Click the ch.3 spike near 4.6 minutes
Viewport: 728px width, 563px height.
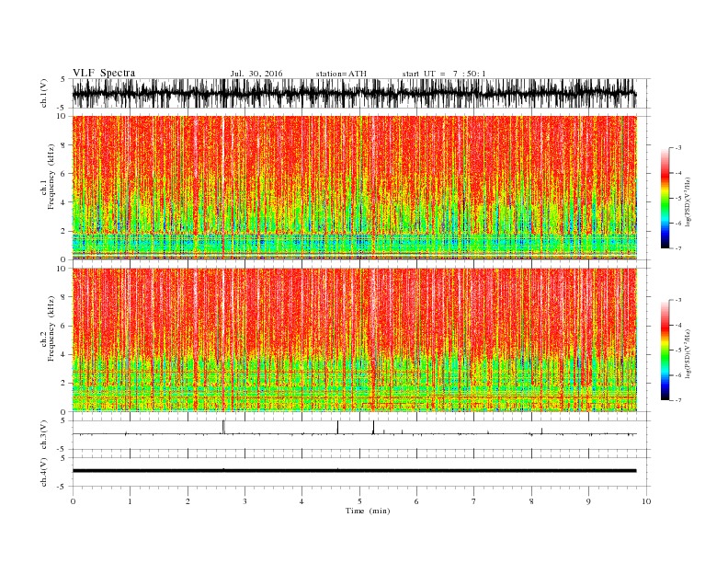click(x=337, y=428)
